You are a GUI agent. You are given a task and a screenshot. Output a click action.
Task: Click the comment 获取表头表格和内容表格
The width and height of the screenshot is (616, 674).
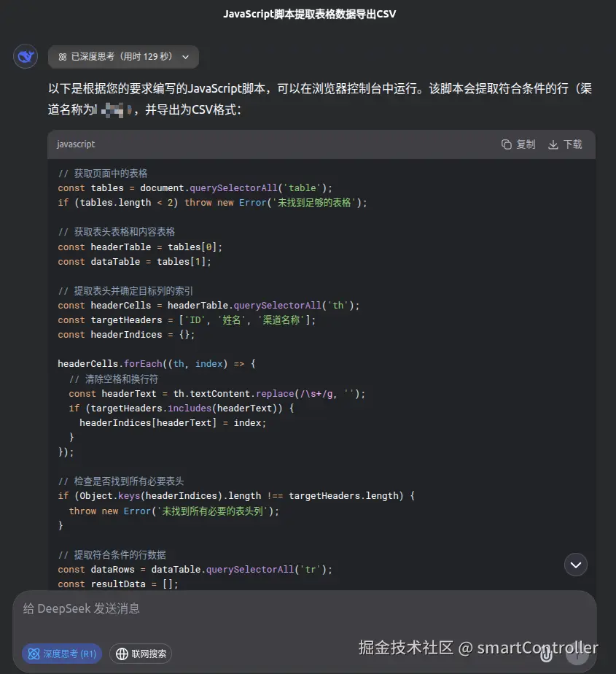pyautogui.click(x=117, y=232)
